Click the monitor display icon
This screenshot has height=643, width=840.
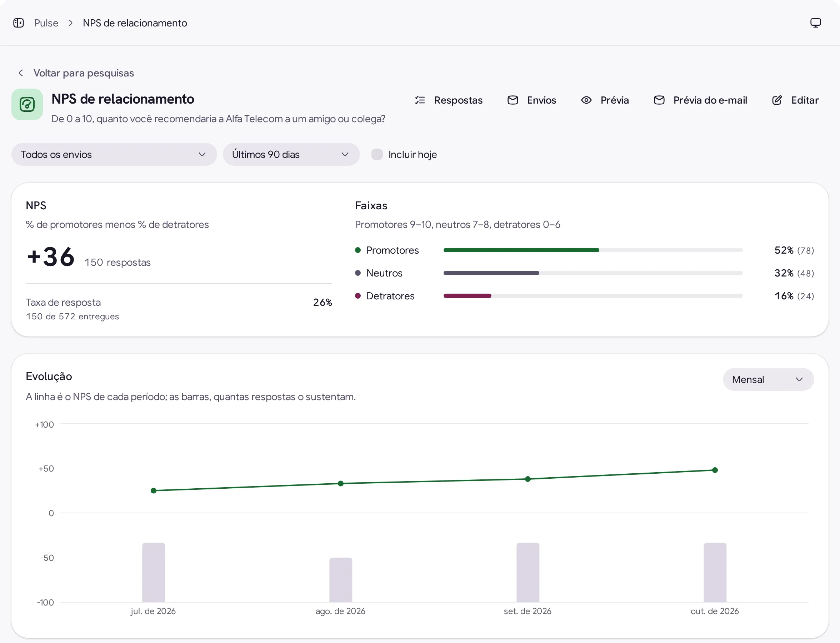click(x=815, y=23)
